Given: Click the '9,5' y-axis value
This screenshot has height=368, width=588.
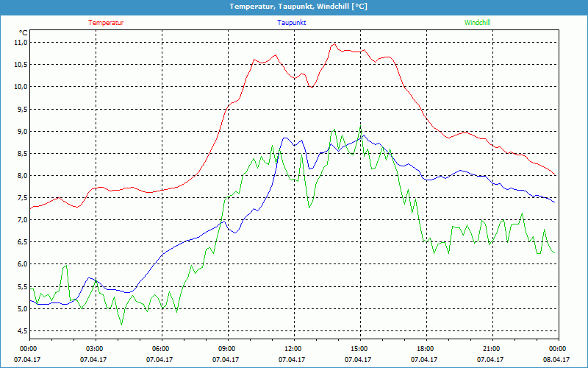Looking at the screenshot, I should 23,109.
